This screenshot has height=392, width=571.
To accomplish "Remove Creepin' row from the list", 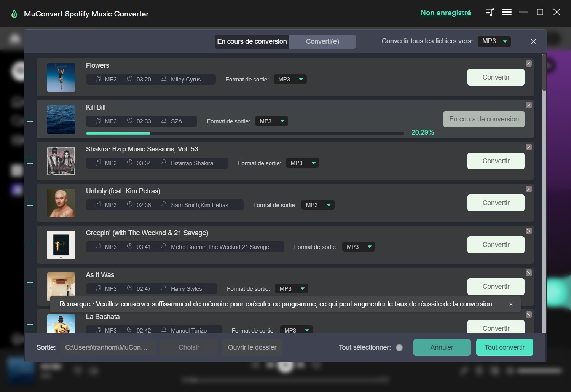I will click(529, 231).
